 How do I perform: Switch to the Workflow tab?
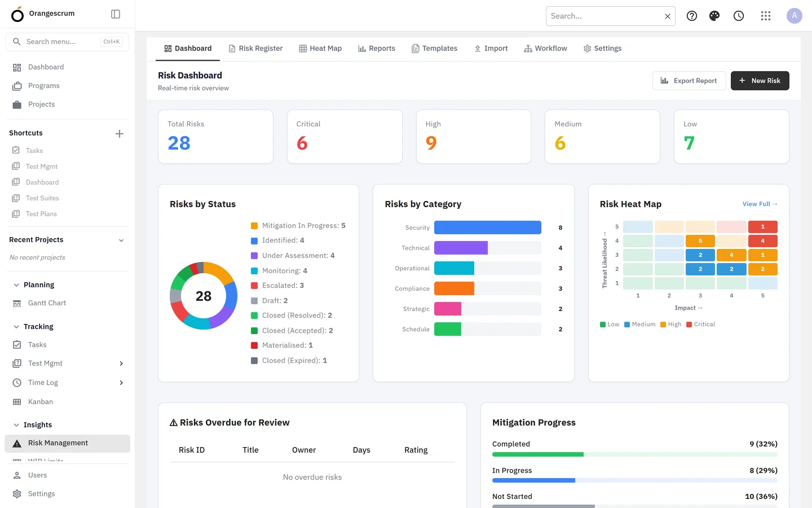(545, 49)
